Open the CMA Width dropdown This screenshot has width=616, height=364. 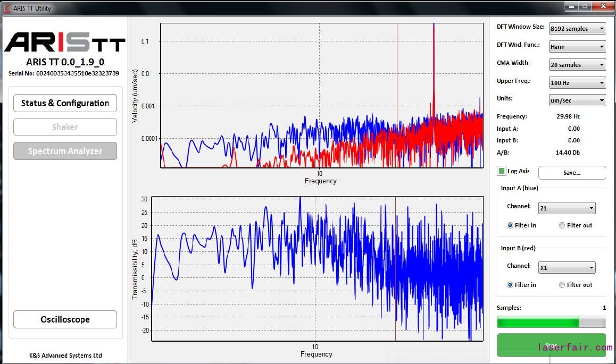click(577, 65)
